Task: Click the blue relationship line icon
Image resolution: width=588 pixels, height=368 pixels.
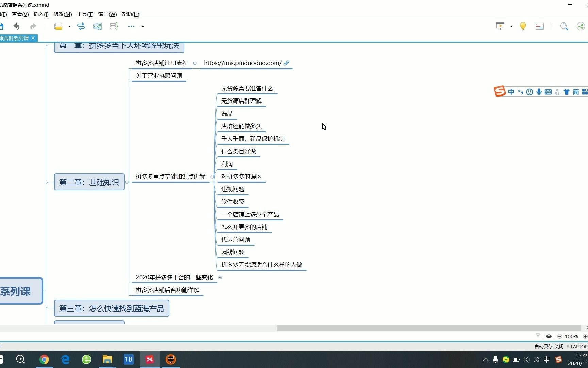Action: 81,26
